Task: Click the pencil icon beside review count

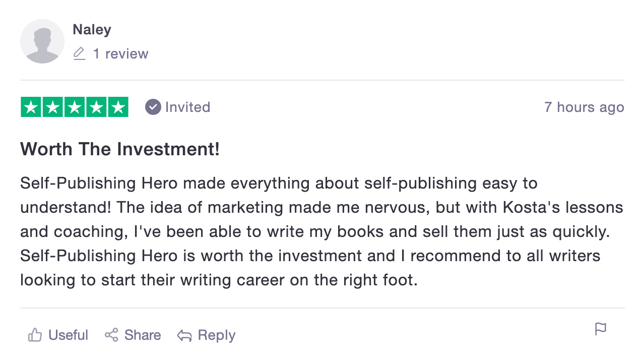Action: pyautogui.click(x=79, y=54)
